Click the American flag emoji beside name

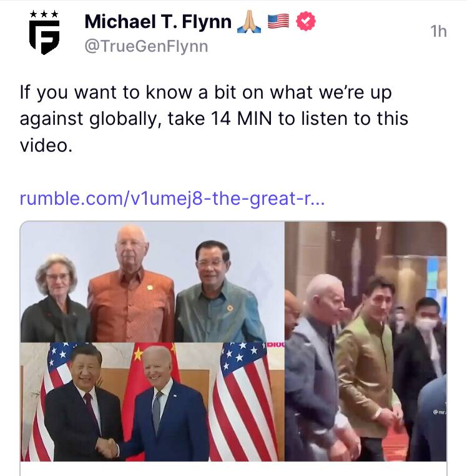(x=278, y=22)
